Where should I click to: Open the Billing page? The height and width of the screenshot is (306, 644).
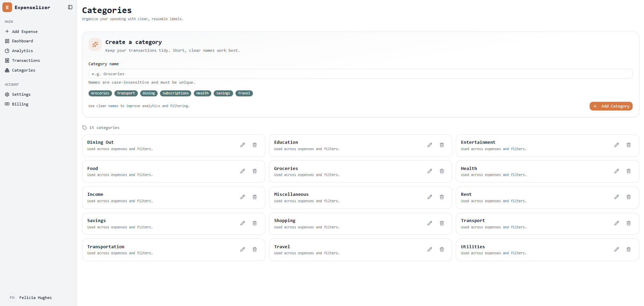coord(38,104)
